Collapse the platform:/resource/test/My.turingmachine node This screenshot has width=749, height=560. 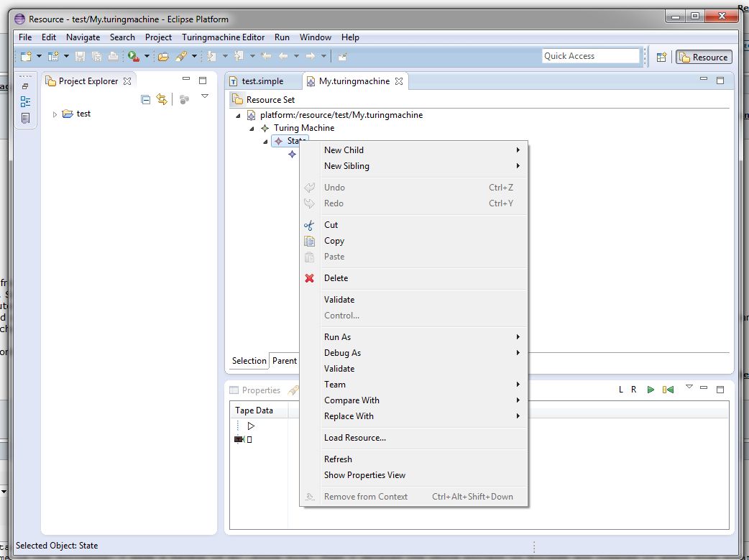point(238,116)
